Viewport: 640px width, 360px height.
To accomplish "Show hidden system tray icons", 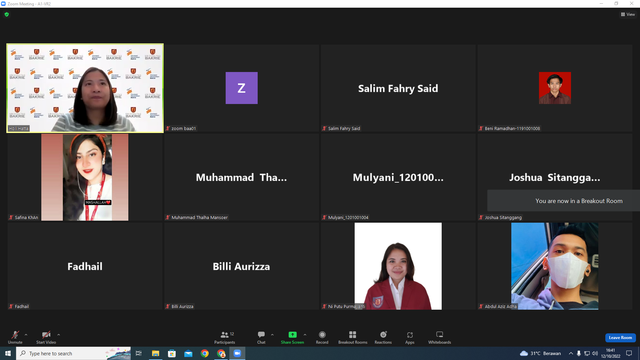I will (571, 353).
